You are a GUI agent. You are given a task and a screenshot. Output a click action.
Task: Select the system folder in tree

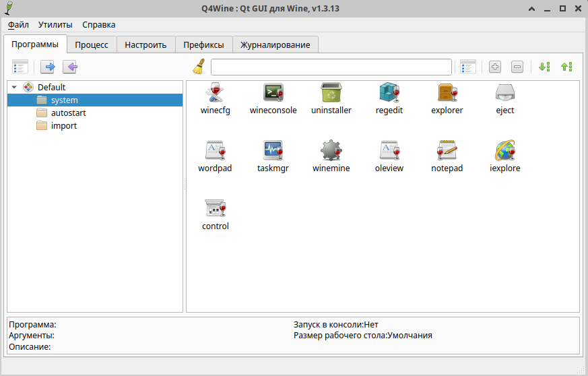(95, 100)
